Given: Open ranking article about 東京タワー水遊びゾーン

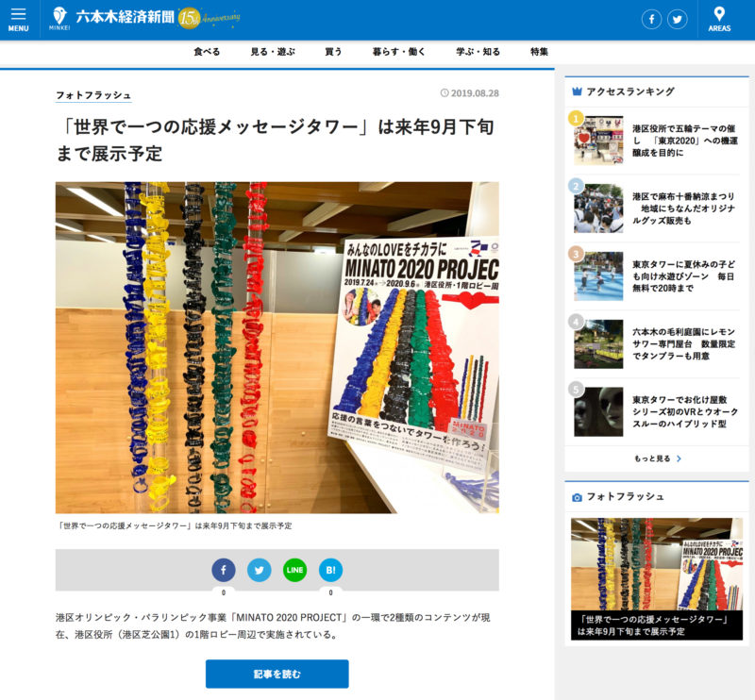Looking at the screenshot, I should pyautogui.click(x=685, y=276).
